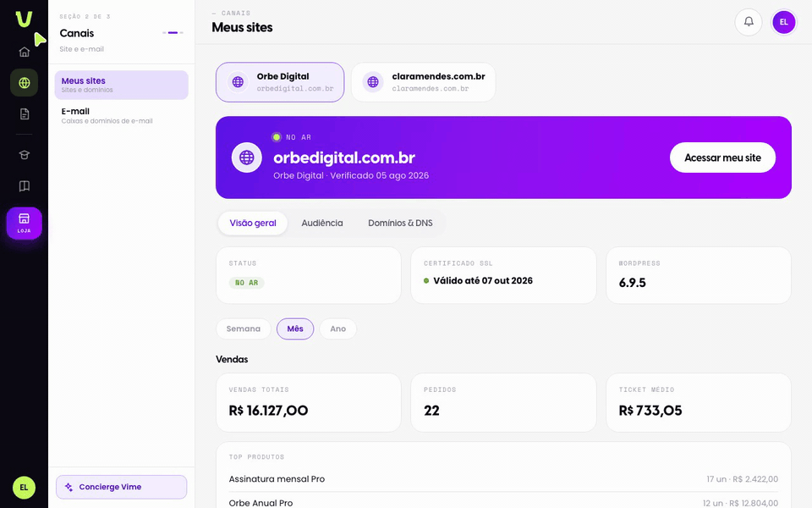The height and width of the screenshot is (508, 812).
Task: Open the purple EL profile avatar
Action: coord(783,22)
